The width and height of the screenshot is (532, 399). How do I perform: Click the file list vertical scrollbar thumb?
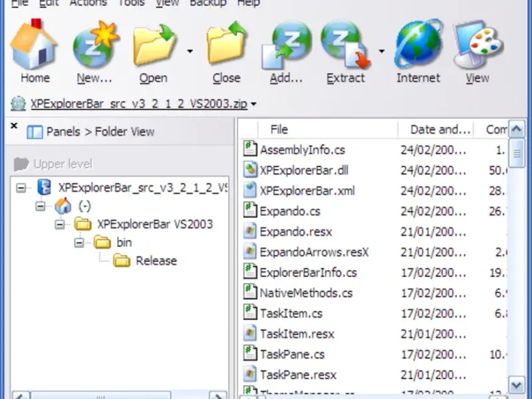coord(517,154)
